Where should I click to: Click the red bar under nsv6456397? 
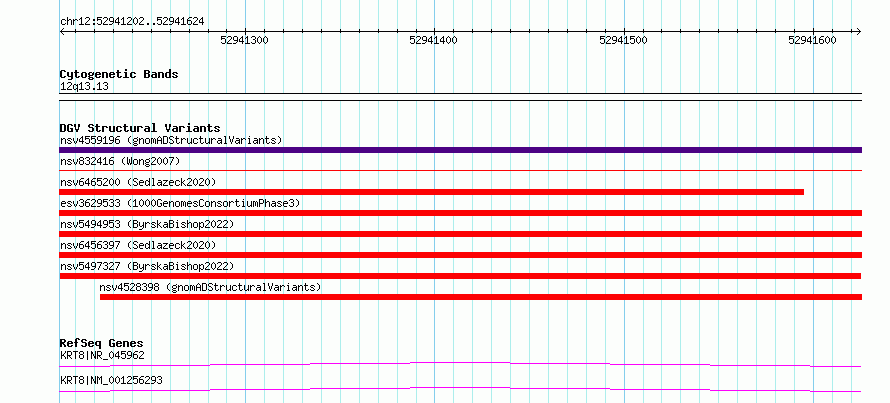460,255
